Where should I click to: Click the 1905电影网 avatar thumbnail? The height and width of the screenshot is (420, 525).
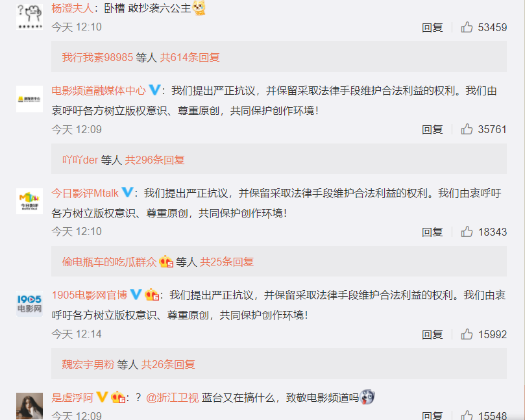pos(29,304)
